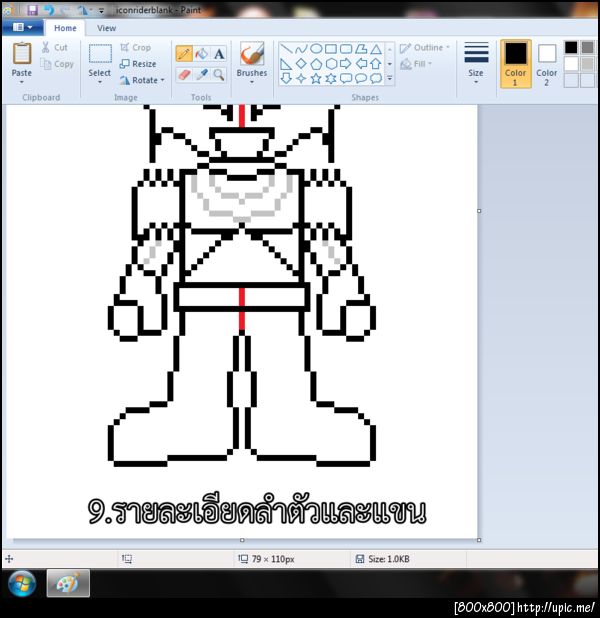The height and width of the screenshot is (618, 600).
Task: Click Cut in the Clipboard group
Action: pos(56,47)
